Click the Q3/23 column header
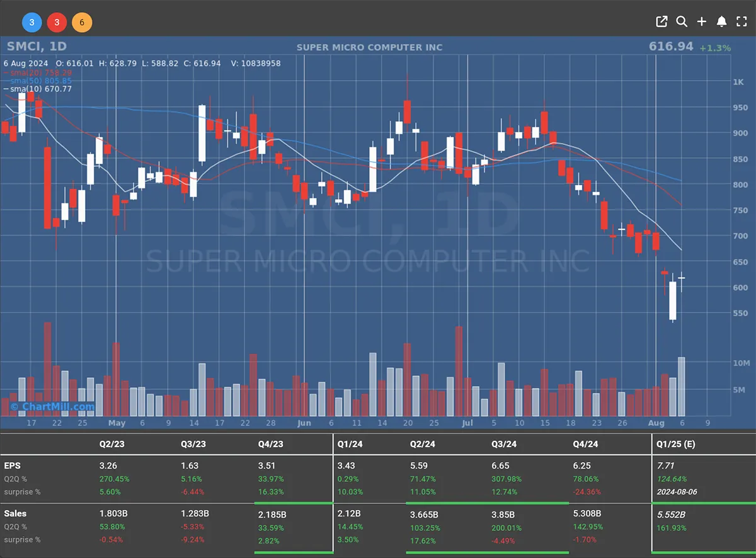 (193, 444)
